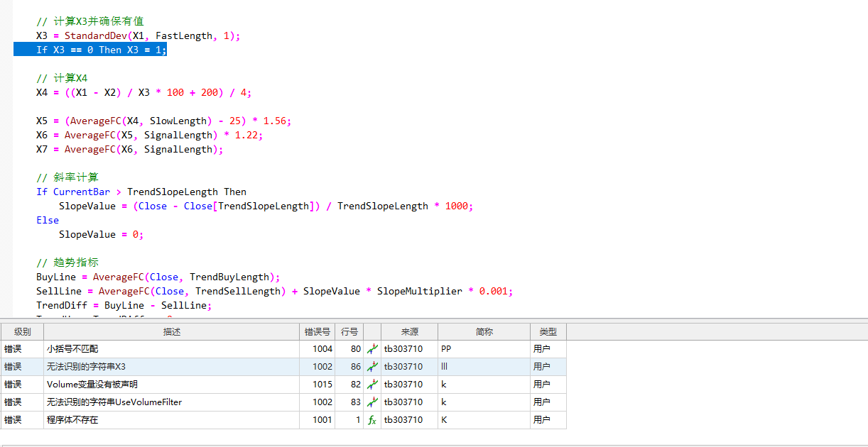
Task: Select the 小括号不匹配 error description
Action: coord(73,349)
